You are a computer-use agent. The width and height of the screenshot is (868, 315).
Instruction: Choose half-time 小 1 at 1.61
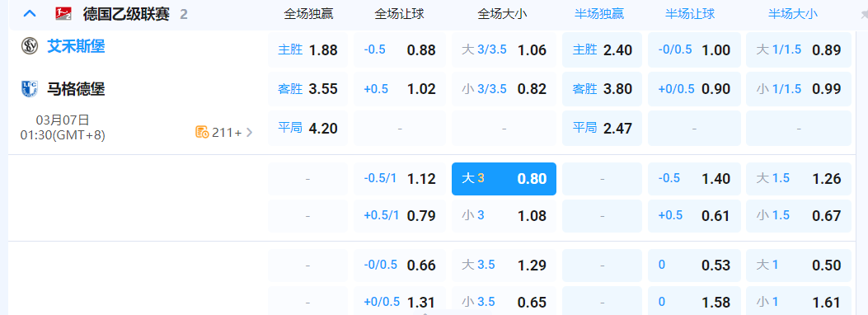click(x=799, y=301)
